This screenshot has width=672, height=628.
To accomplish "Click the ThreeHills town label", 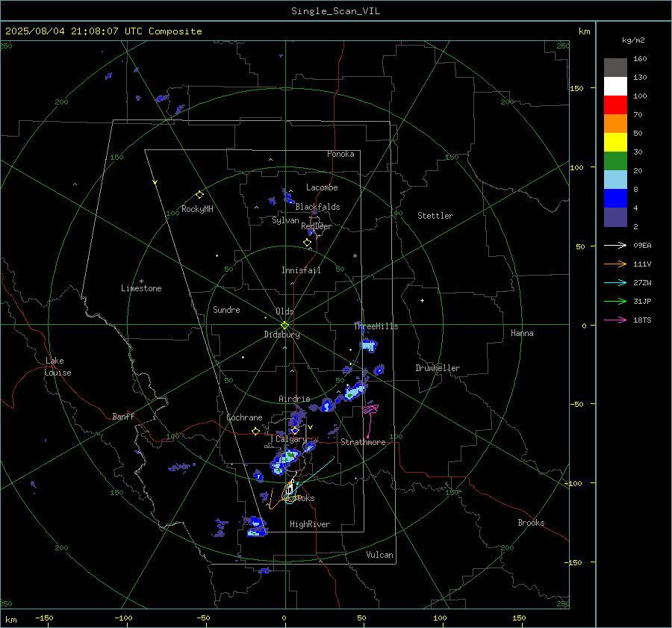I will tap(376, 326).
